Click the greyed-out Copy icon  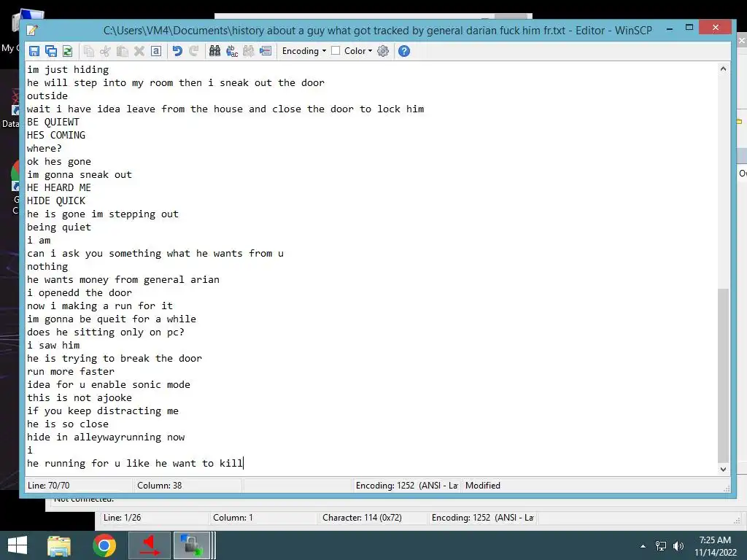coord(88,51)
